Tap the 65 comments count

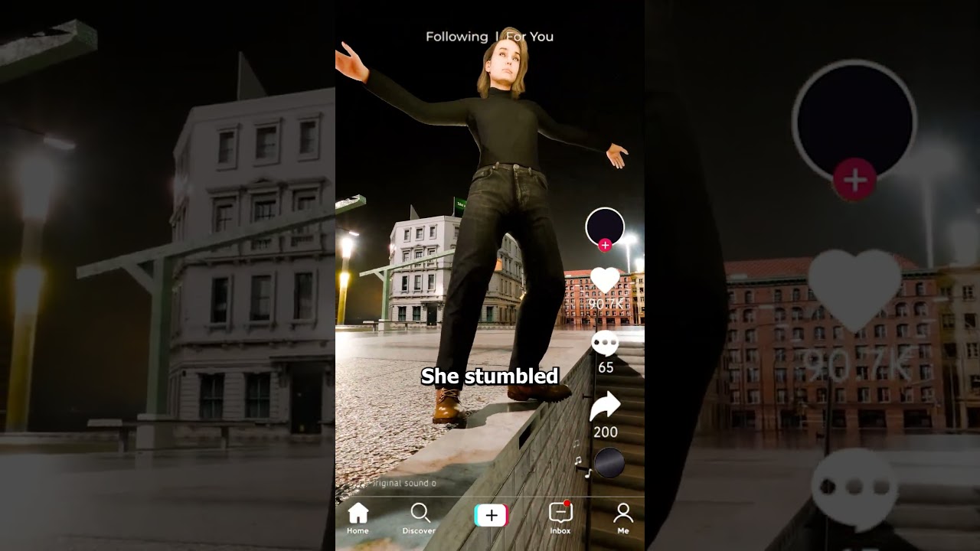pos(605,367)
